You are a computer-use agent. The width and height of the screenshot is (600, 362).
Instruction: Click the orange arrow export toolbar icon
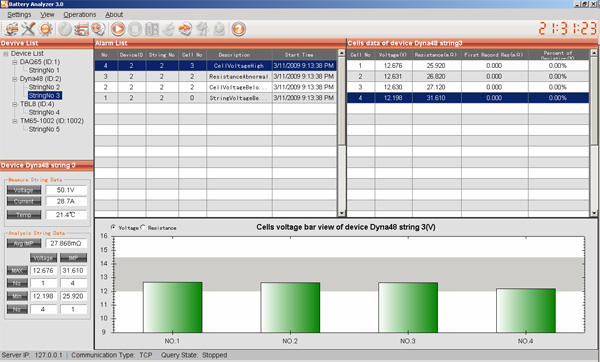tap(185, 29)
